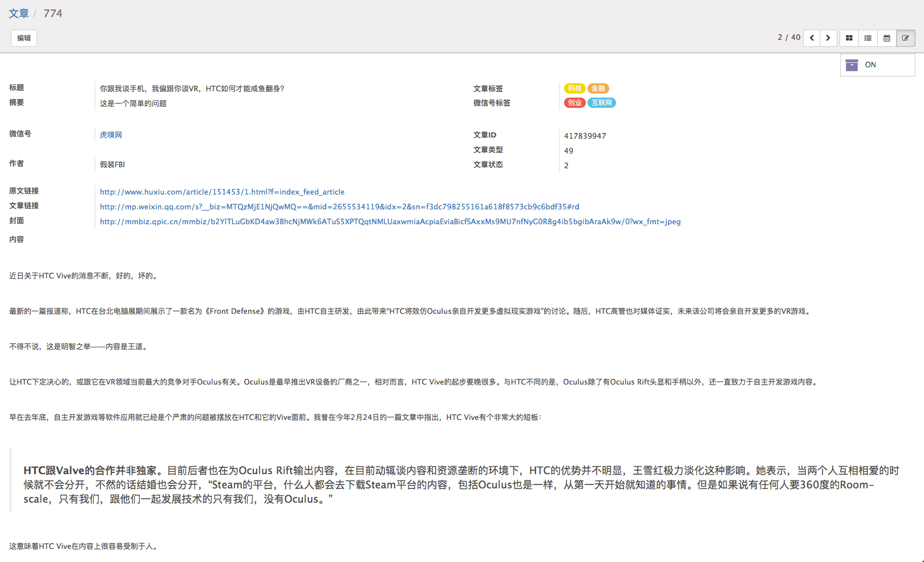Toggle the ON archive status button

click(877, 65)
